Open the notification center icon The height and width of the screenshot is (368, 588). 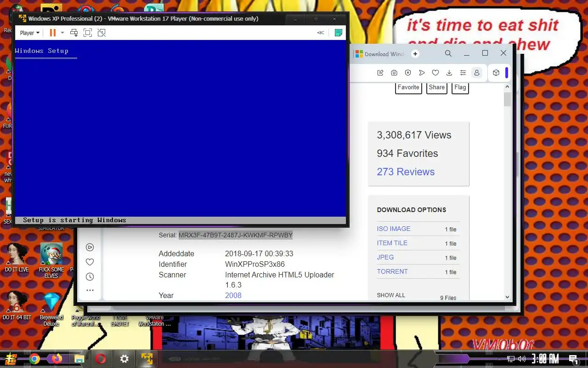pos(573,359)
